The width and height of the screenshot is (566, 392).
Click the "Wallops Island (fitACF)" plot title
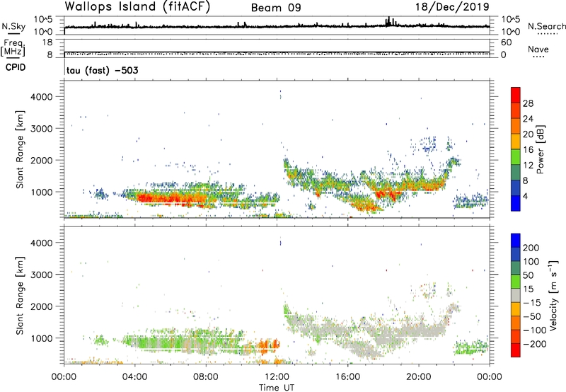137,7
